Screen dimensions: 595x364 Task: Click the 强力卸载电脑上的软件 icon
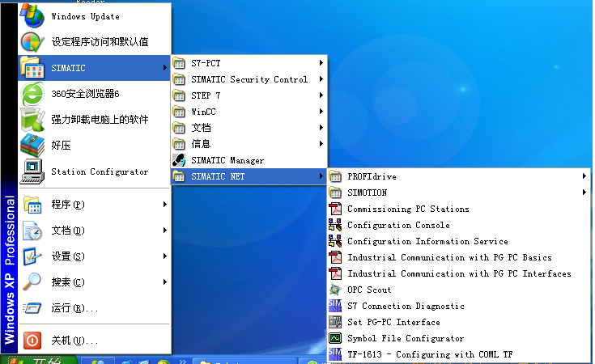(32, 120)
